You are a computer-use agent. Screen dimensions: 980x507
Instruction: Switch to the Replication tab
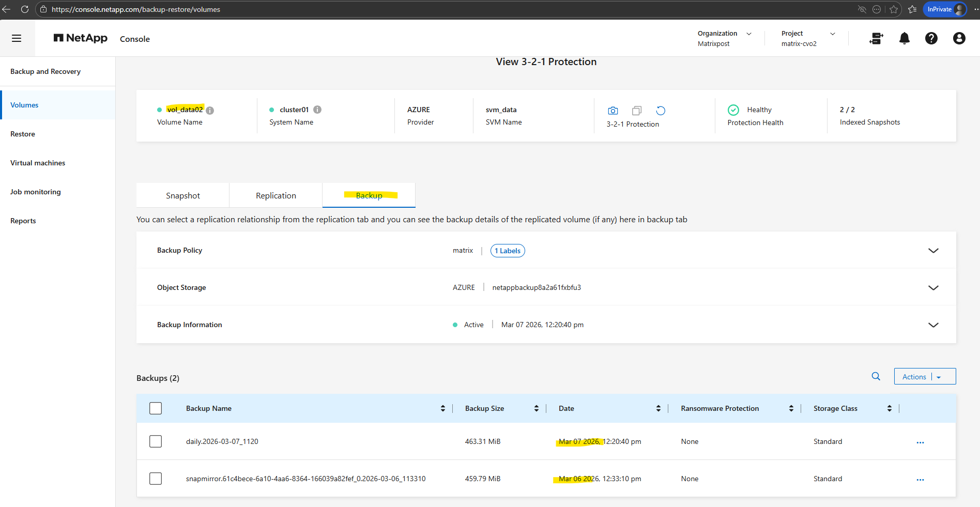click(276, 195)
